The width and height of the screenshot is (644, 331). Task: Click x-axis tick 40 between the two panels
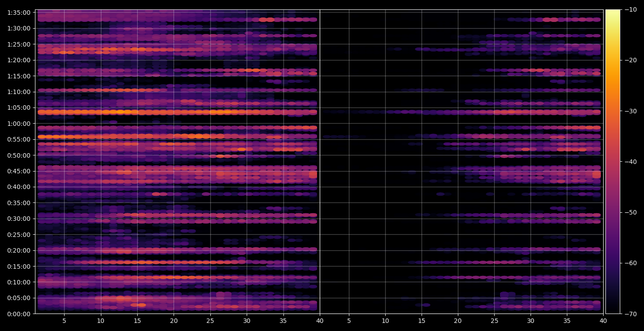click(320, 321)
